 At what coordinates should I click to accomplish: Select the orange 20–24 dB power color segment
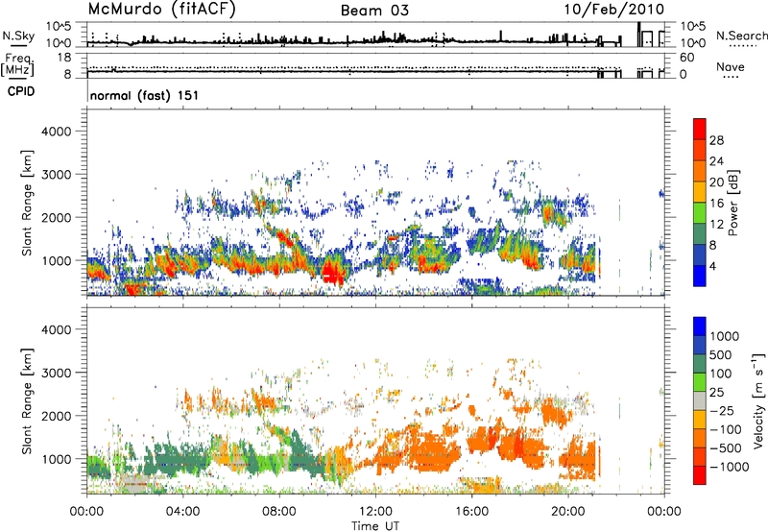tap(700, 172)
